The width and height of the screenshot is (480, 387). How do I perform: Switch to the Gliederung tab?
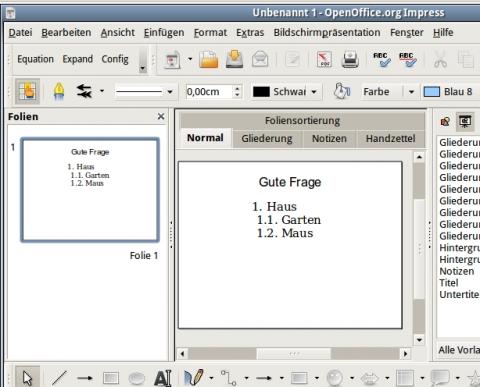coord(267,138)
